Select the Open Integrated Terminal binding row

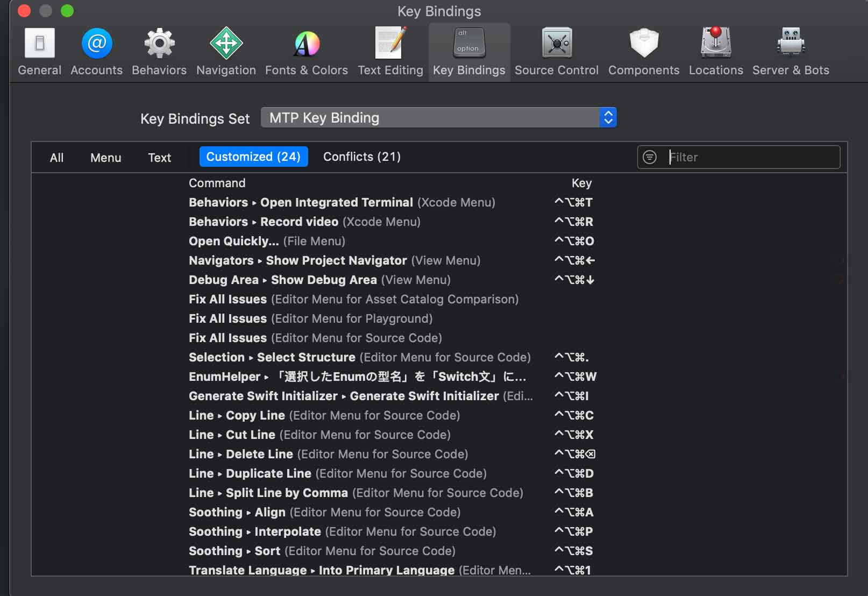coord(439,202)
